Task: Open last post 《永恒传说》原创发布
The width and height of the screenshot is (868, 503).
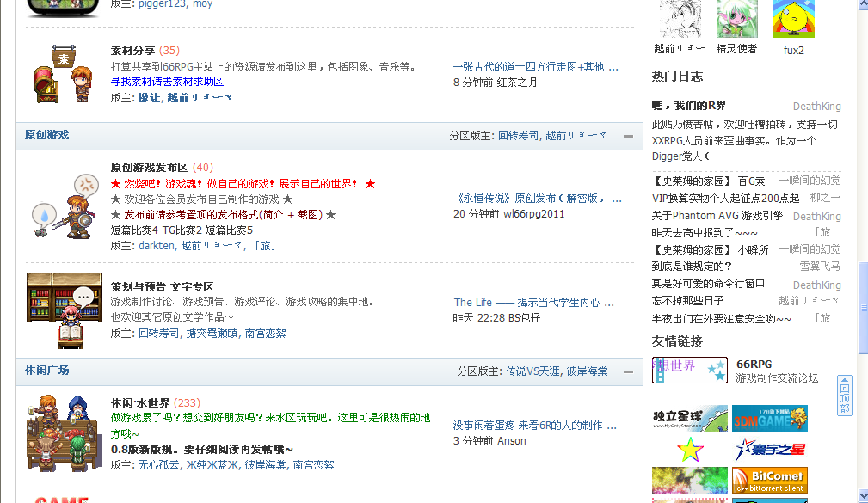Action: (x=537, y=198)
